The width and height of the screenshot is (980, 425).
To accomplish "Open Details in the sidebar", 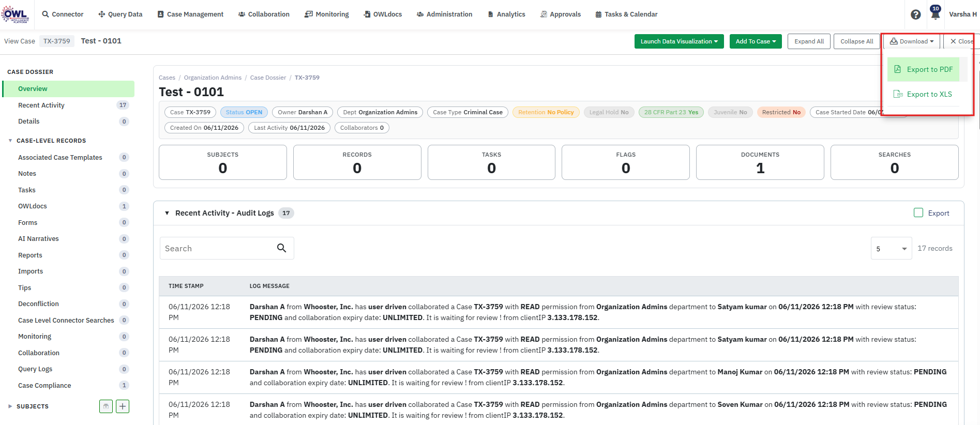I will coord(68,122).
